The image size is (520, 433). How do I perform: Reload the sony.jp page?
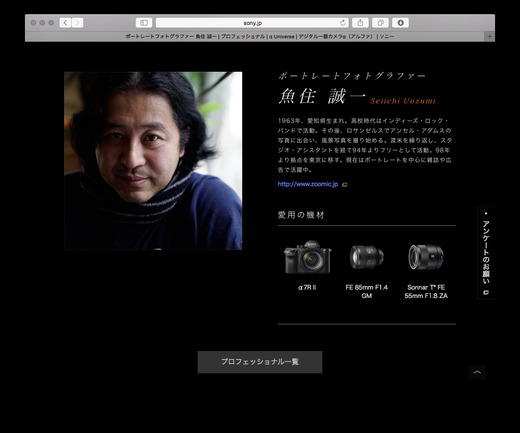coord(343,23)
